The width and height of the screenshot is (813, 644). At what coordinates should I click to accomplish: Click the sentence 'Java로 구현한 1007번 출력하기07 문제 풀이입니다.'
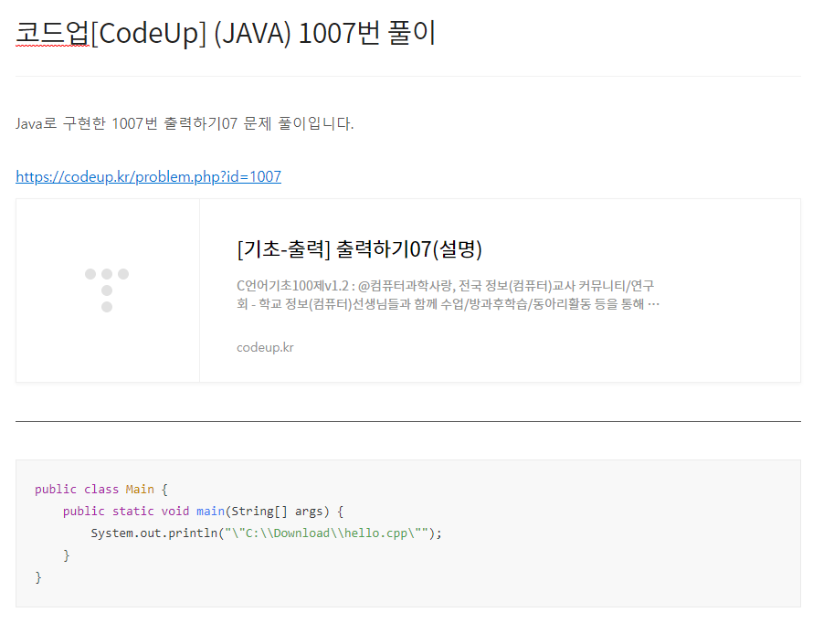[x=185, y=123]
